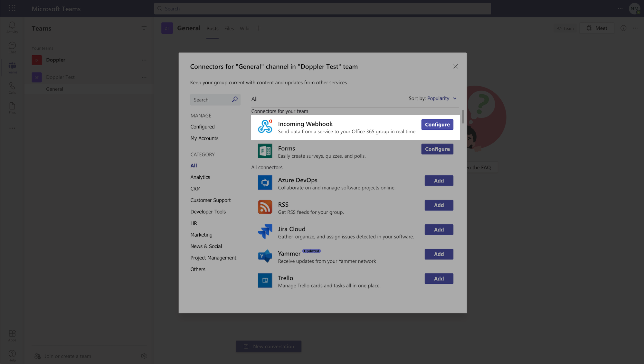
Task: Select the Developer Tools category
Action: click(x=208, y=212)
